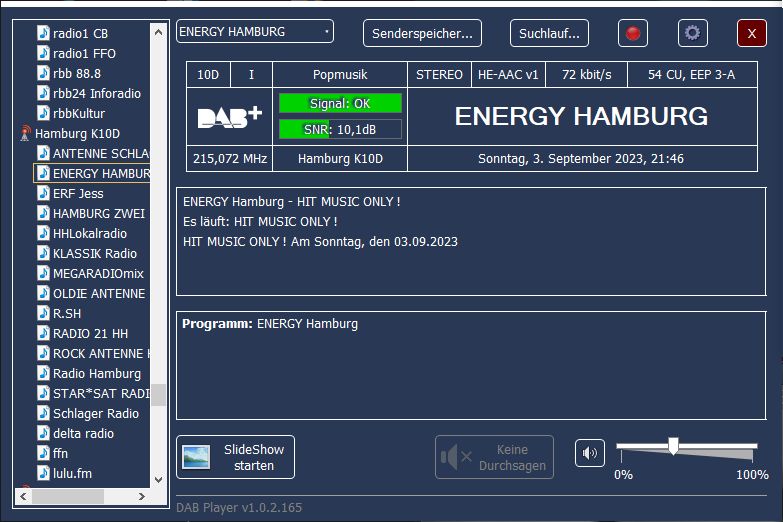The height and width of the screenshot is (522, 783).
Task: Click the music note icon beside KLASSIK Radio
Action: click(43, 253)
